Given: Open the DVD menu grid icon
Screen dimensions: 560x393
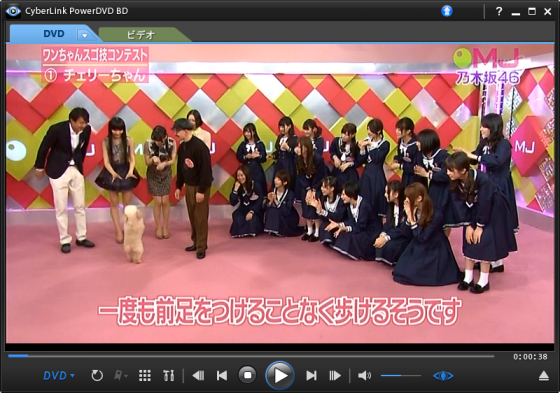Looking at the screenshot, I should point(145,375).
